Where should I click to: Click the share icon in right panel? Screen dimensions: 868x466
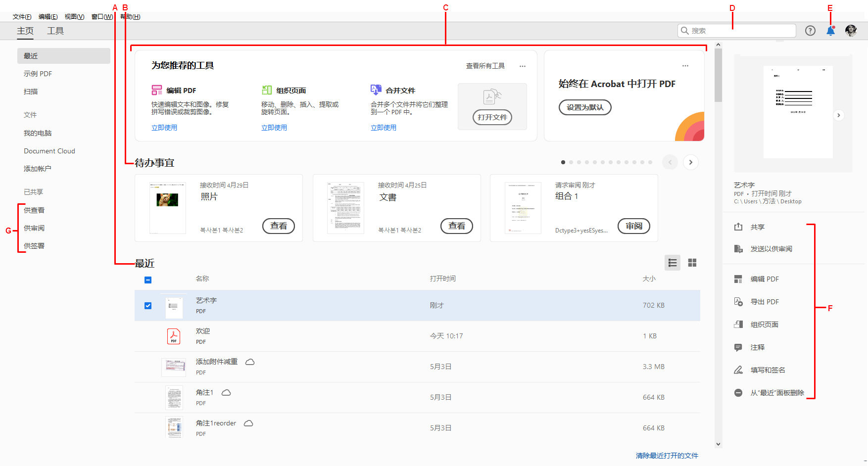tap(738, 227)
